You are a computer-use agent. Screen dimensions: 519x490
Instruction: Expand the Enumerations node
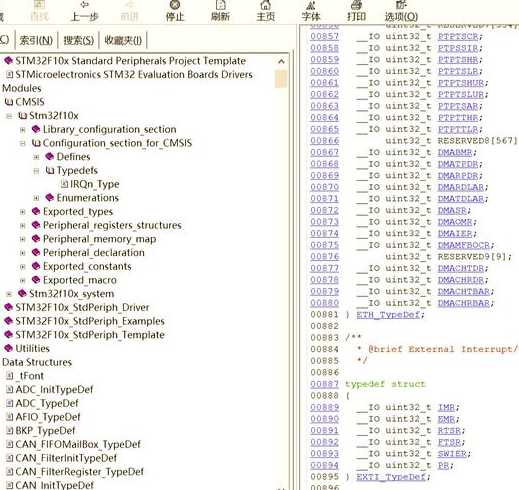36,198
